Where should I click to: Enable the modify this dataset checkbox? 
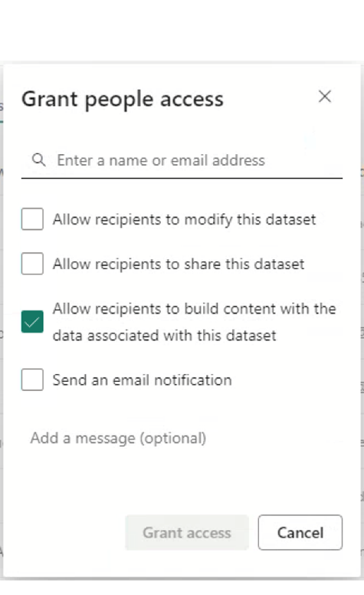32,219
